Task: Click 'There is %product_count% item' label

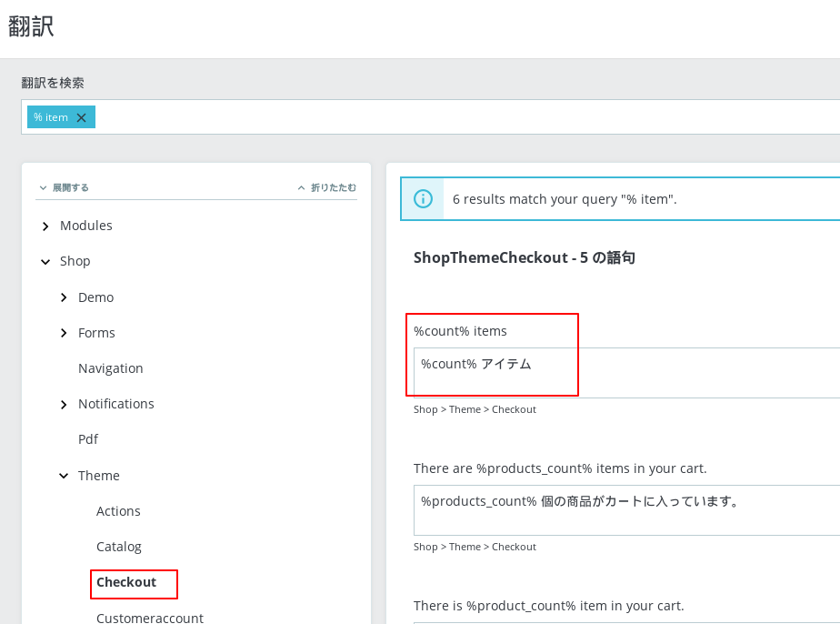Action: tap(549, 606)
